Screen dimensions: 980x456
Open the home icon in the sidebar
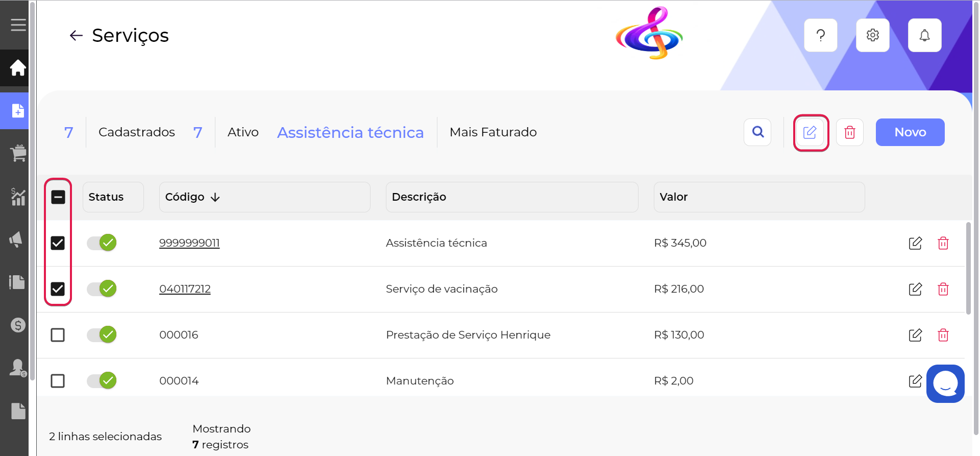click(x=17, y=68)
